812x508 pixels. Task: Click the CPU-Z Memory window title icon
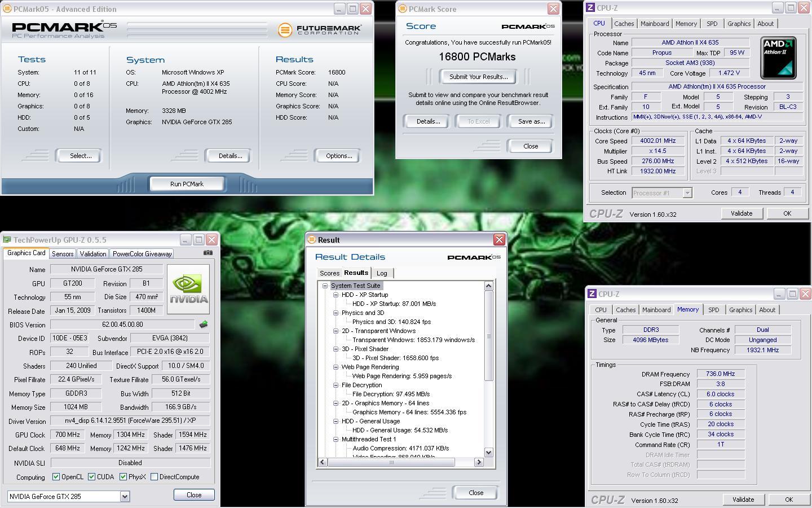(x=592, y=294)
